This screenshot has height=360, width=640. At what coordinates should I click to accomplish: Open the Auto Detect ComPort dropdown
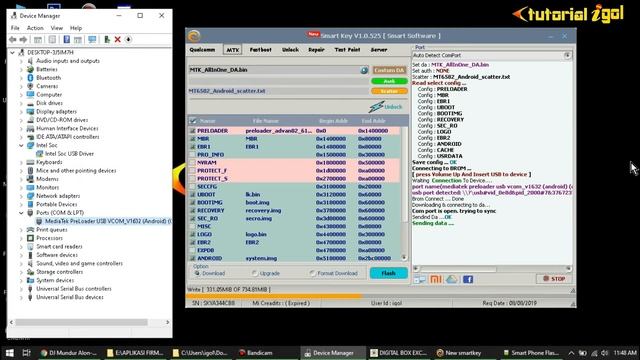click(567, 55)
